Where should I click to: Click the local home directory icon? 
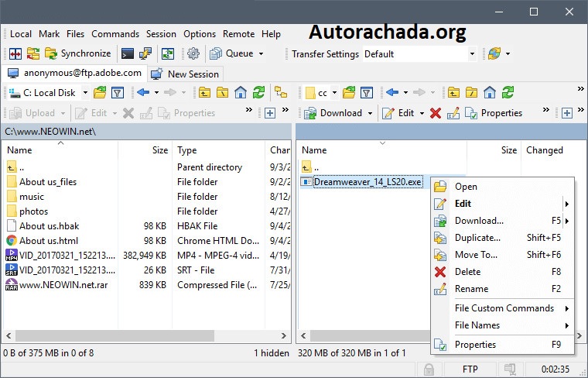(x=241, y=93)
